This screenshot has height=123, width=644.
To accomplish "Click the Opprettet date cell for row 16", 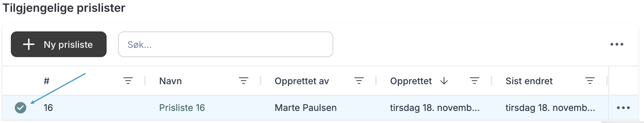I will pyautogui.click(x=435, y=108).
